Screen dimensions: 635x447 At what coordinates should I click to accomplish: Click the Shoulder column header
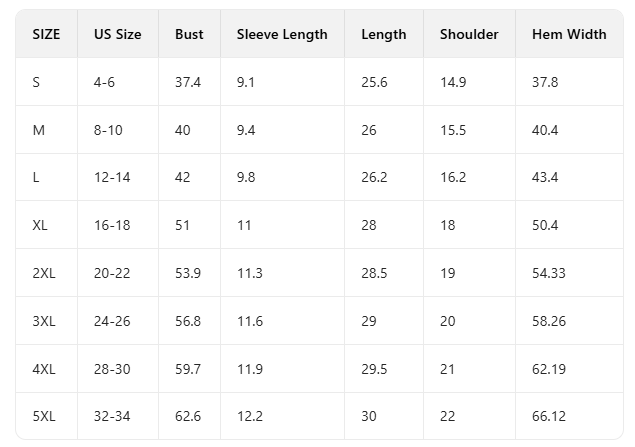pos(469,34)
